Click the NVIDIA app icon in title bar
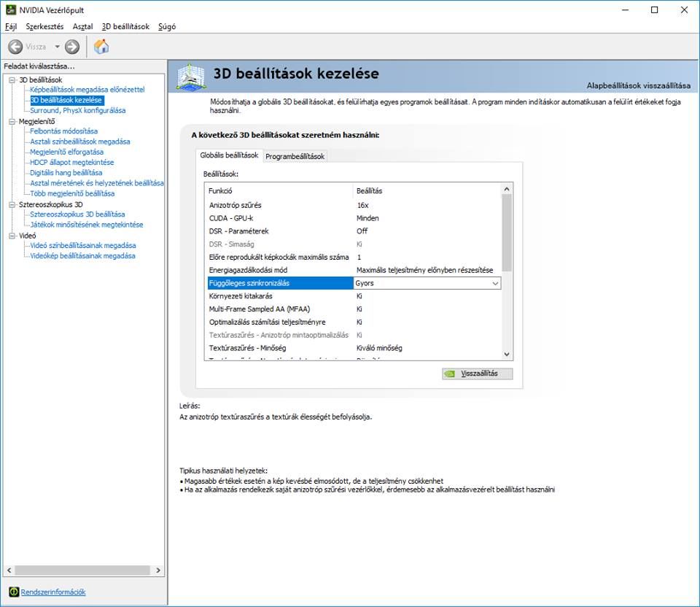The height and width of the screenshot is (607, 700). [11, 9]
